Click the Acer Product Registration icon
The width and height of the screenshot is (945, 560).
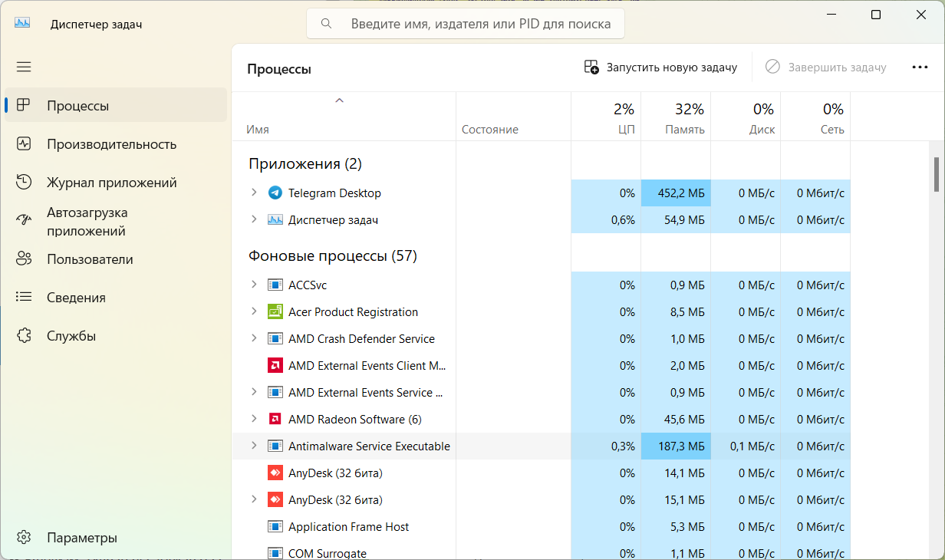tap(275, 312)
